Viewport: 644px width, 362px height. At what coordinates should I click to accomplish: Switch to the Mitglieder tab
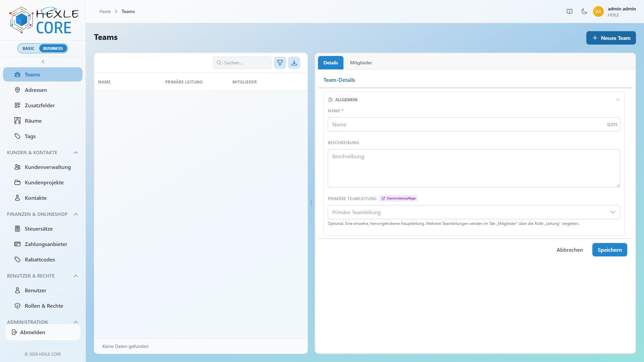[x=361, y=63]
